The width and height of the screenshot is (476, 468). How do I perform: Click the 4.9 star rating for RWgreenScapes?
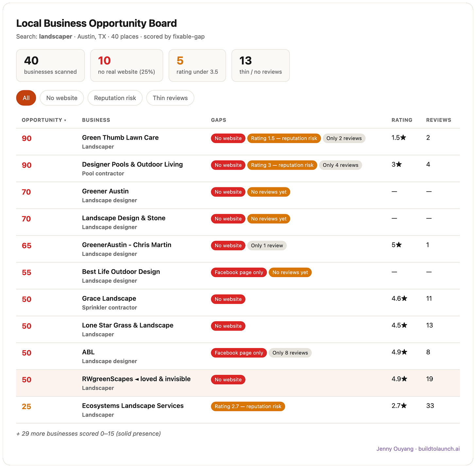point(399,379)
